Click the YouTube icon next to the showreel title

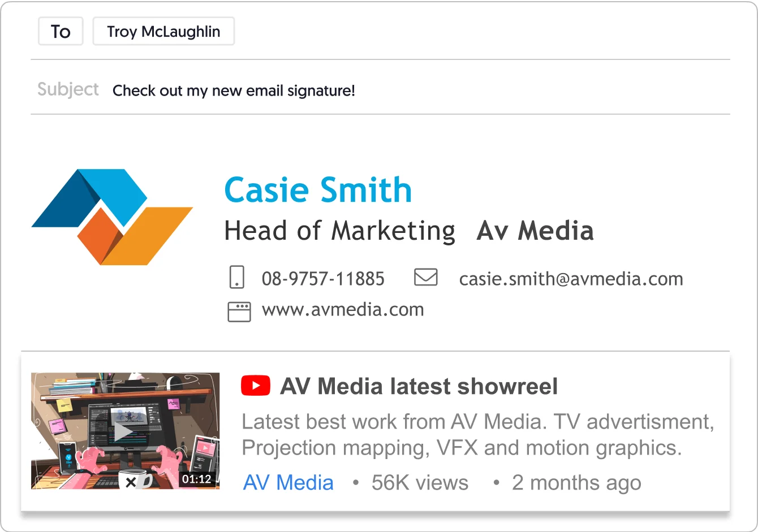256,385
